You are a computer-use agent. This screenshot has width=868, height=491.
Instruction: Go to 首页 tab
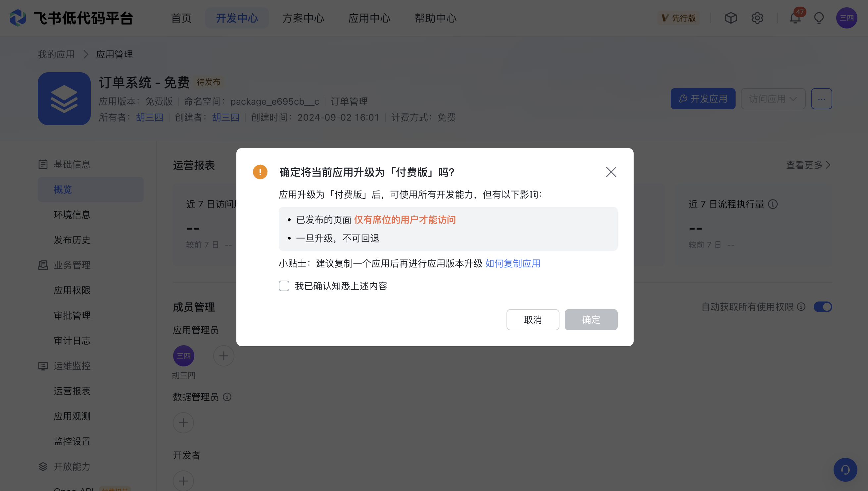click(181, 18)
